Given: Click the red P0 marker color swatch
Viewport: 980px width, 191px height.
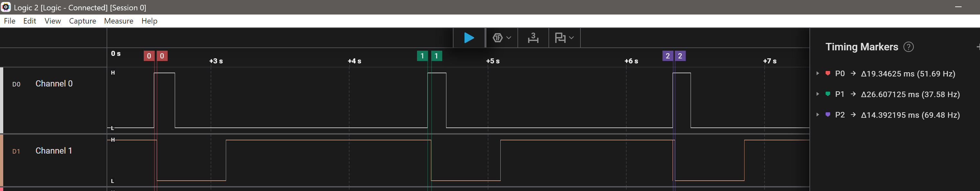Looking at the screenshot, I should (828, 73).
